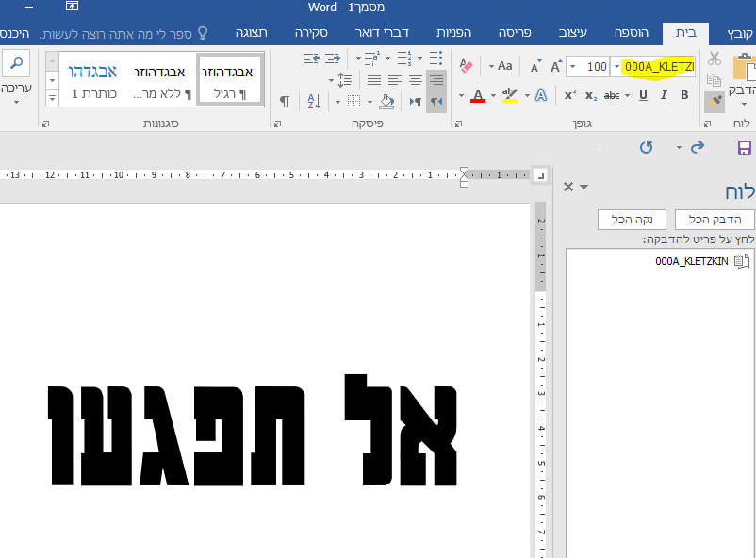Viewport: 756px width, 558px height.
Task: Click the Paste clipboard icon
Action: 744,67
